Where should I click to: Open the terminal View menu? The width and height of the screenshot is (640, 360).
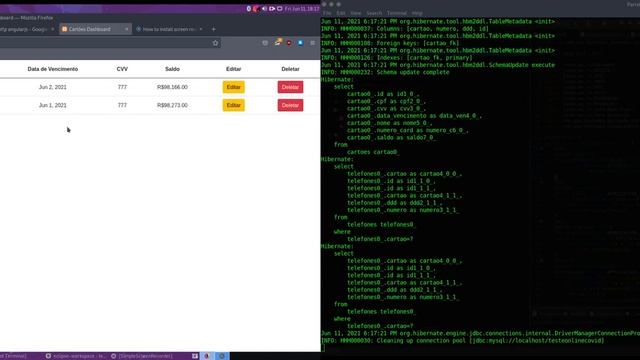coord(356,13)
